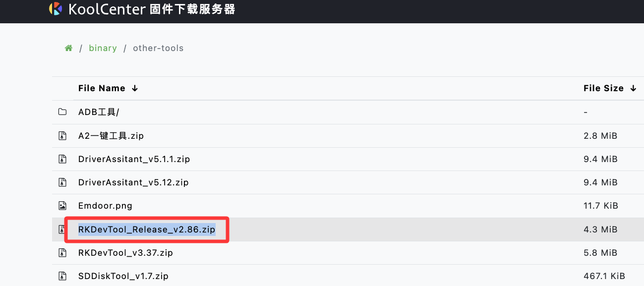Download RKDevTool_Release_v2.86.zip

147,229
